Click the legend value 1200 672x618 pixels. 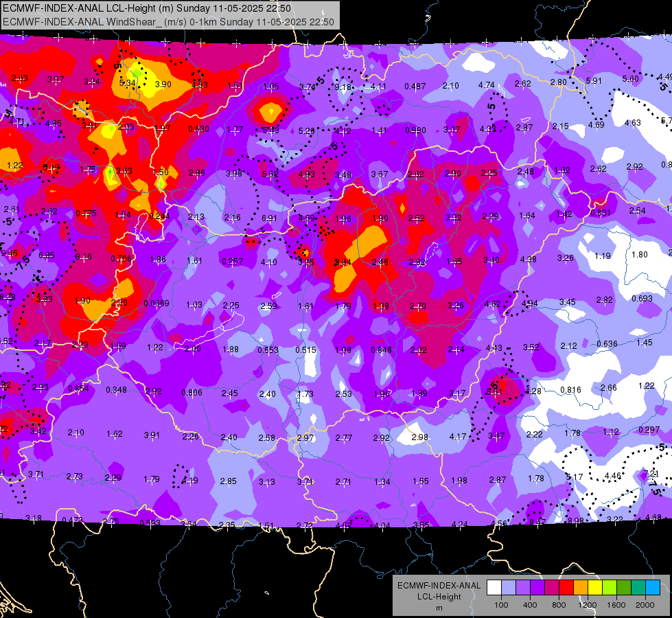587,605
